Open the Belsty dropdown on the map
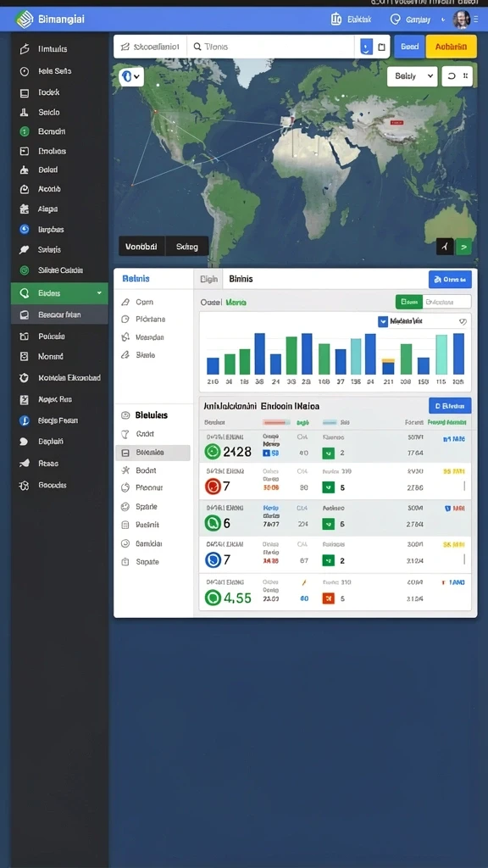 click(x=413, y=76)
